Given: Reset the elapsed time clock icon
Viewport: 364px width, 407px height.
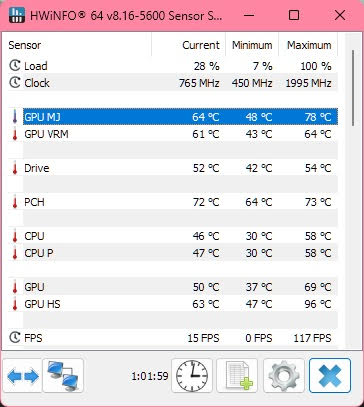Looking at the screenshot, I should pos(192,376).
